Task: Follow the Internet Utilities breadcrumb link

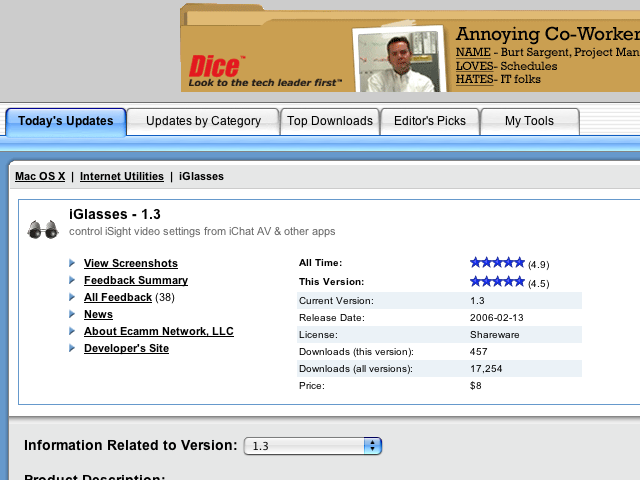Action: pyautogui.click(x=122, y=176)
